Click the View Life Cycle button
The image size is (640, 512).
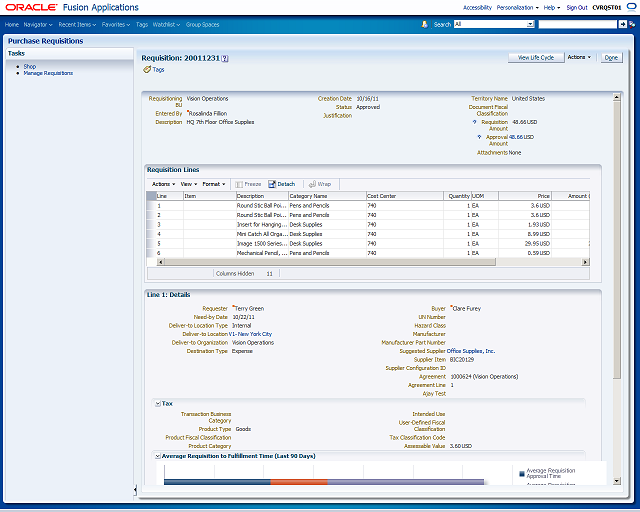coord(536,58)
